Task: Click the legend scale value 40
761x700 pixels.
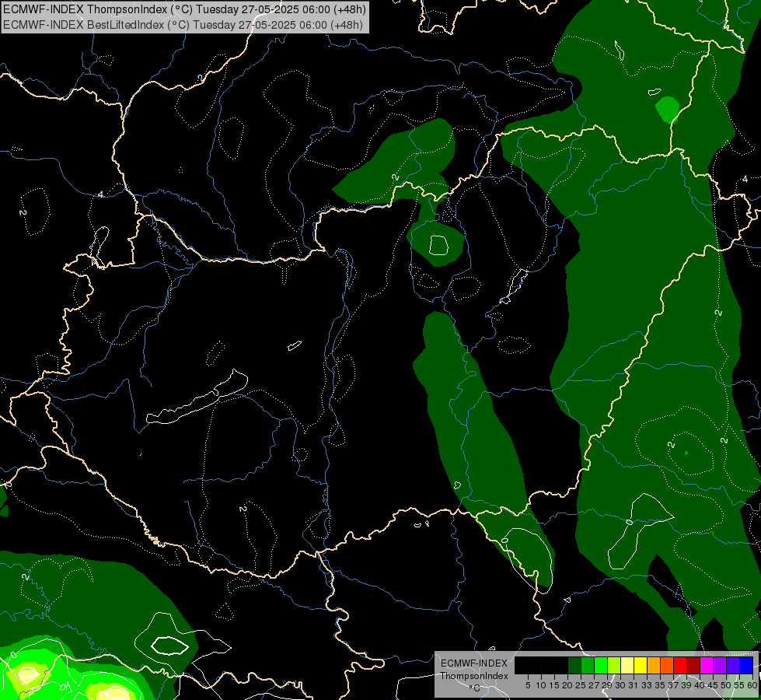Action: [700, 685]
